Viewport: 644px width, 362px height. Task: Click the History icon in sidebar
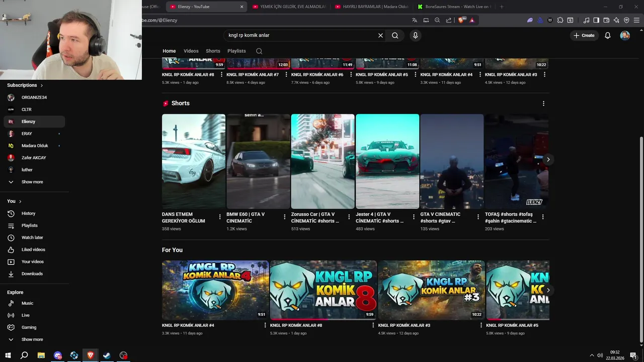11,214
